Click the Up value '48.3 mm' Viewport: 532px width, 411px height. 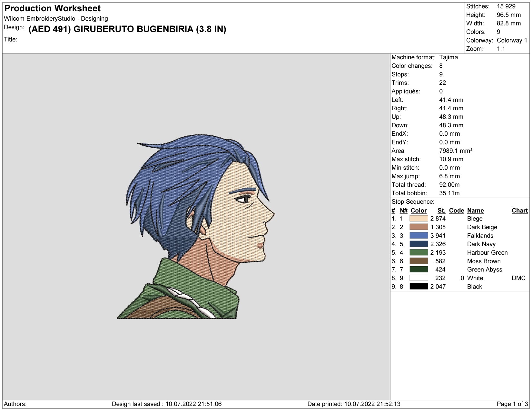click(451, 117)
